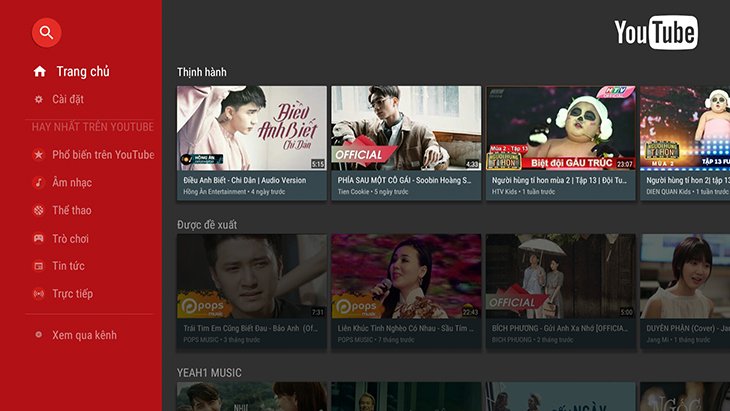The height and width of the screenshot is (411, 730).
Task: Click the Duyên Phận Cover video thumbnail
Action: [x=686, y=276]
